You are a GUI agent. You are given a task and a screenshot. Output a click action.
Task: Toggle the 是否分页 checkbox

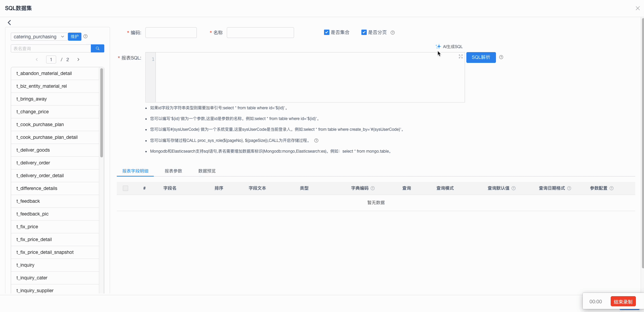pyautogui.click(x=364, y=32)
